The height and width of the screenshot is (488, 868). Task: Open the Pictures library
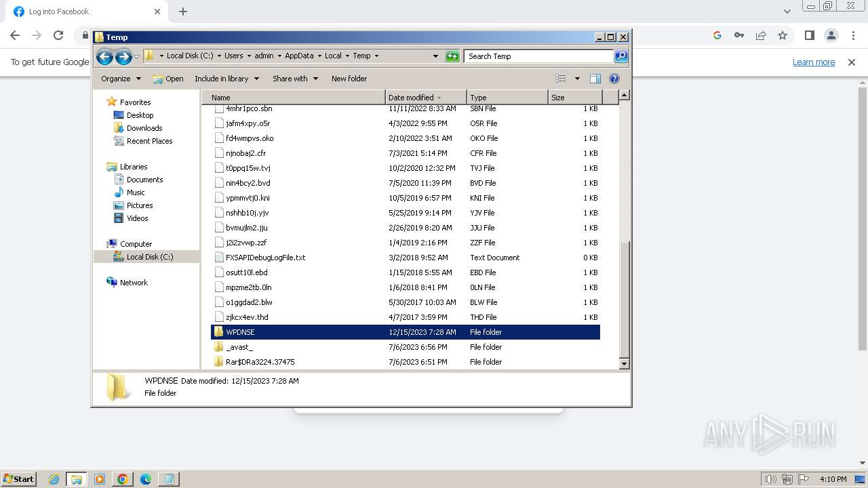tap(140, 205)
